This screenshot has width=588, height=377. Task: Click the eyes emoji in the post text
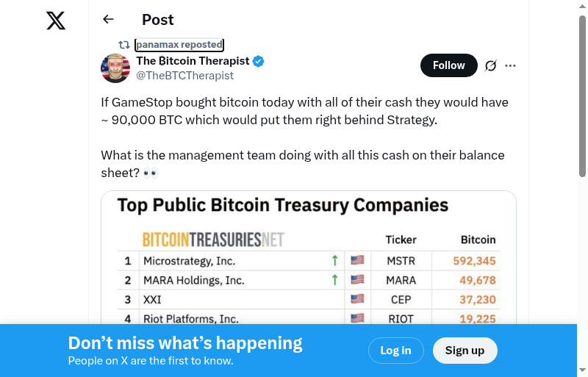click(151, 173)
